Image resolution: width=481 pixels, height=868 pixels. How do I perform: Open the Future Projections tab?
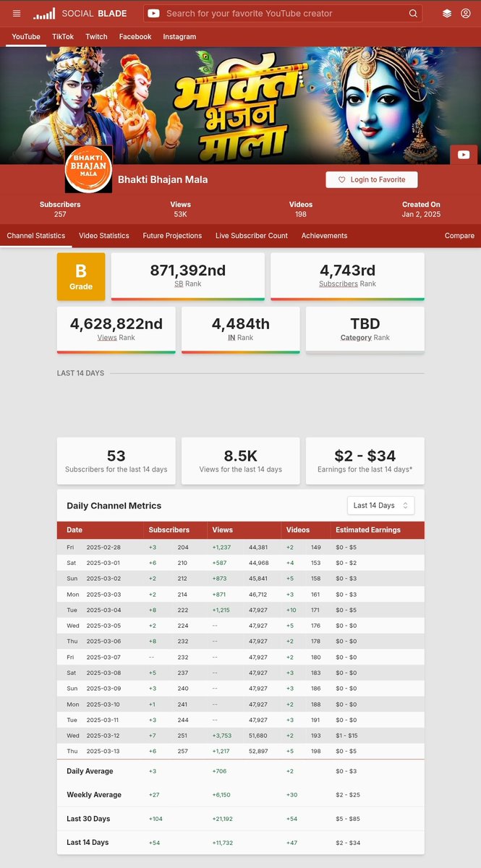point(172,236)
